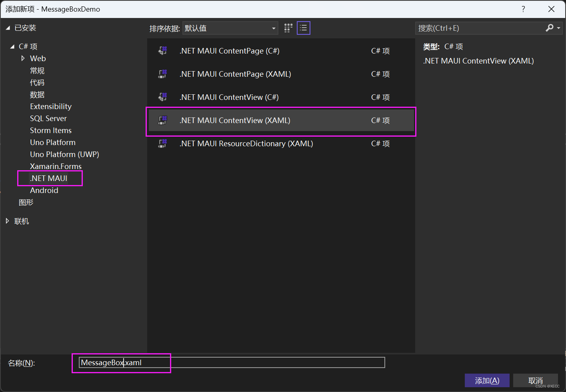This screenshot has width=566, height=392.
Task: Select the SQL Server category
Action: pos(48,118)
